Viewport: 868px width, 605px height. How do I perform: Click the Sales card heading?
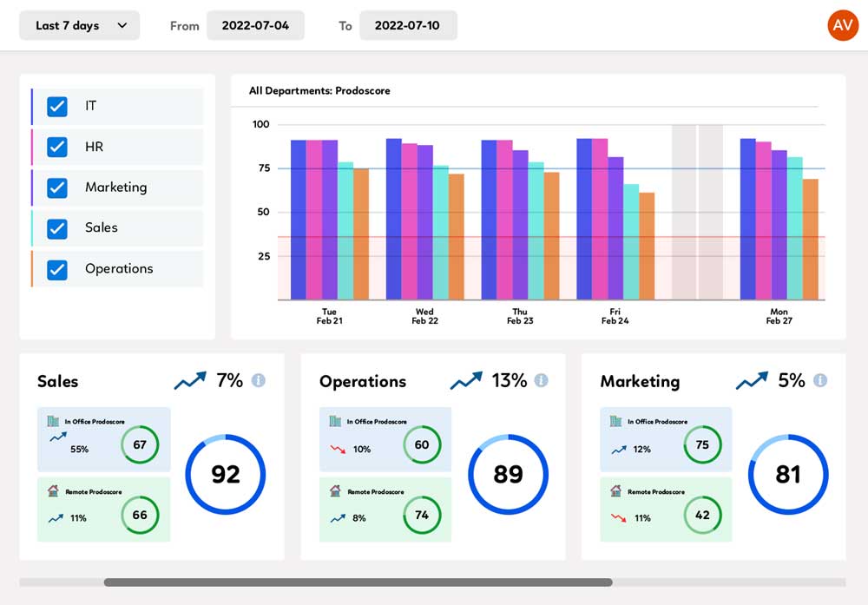pos(57,381)
